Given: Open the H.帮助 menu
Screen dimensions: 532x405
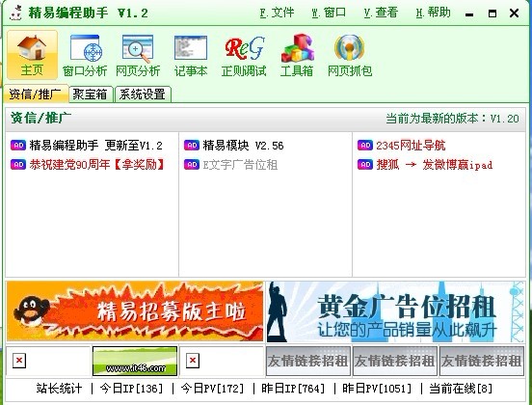Looking at the screenshot, I should tap(434, 13).
